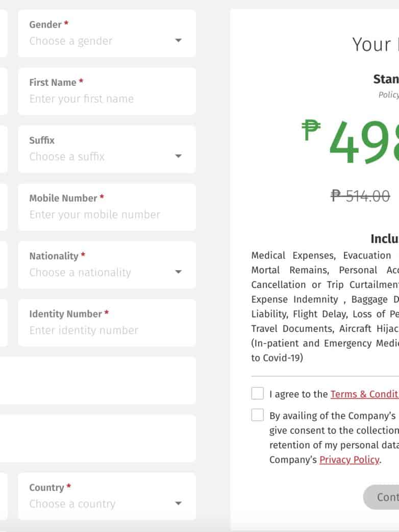
Task: Click the Identity Number input field
Action: tap(107, 330)
